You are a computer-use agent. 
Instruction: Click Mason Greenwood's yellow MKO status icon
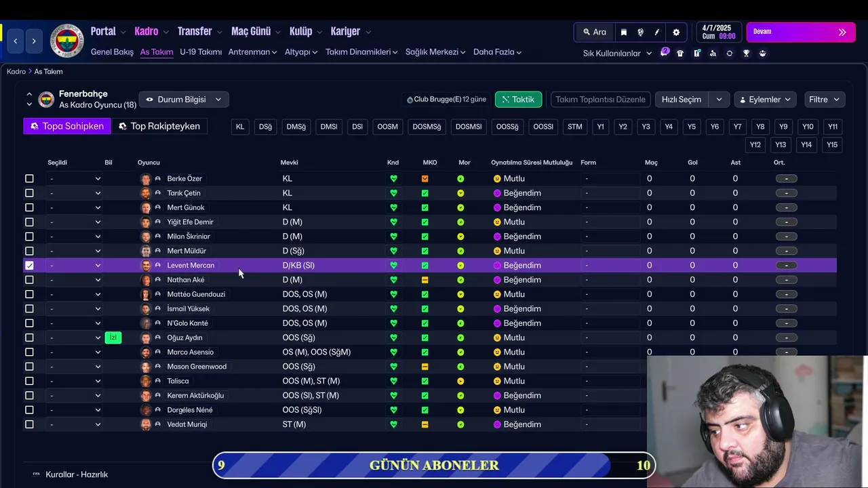coord(425,367)
